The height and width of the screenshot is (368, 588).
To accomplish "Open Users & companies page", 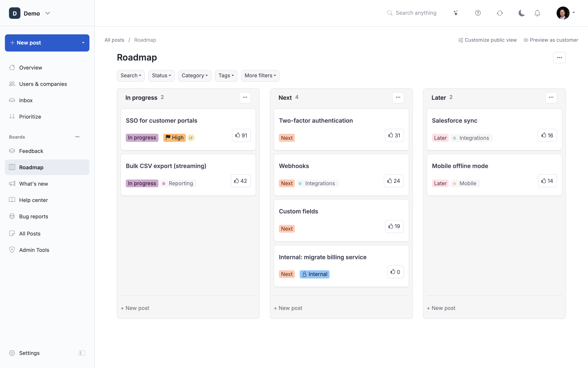I will [x=47, y=84].
